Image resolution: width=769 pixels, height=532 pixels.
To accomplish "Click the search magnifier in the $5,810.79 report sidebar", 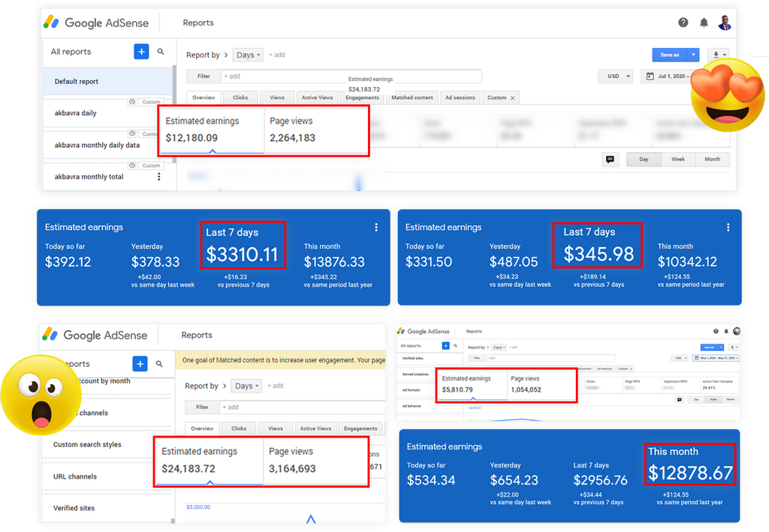I will point(455,346).
